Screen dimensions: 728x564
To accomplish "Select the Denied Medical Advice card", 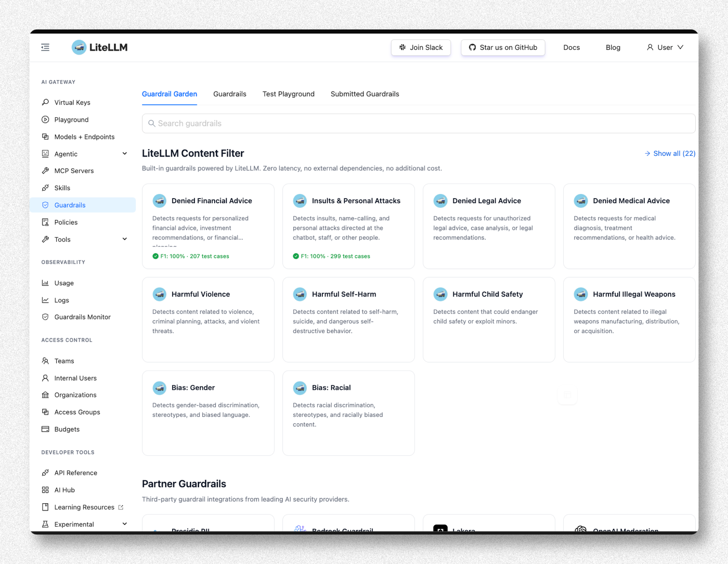I will (x=629, y=226).
